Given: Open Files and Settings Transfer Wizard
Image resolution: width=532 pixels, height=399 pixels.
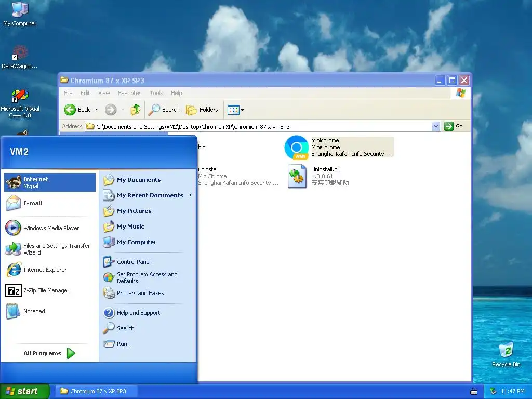Looking at the screenshot, I should [50, 249].
